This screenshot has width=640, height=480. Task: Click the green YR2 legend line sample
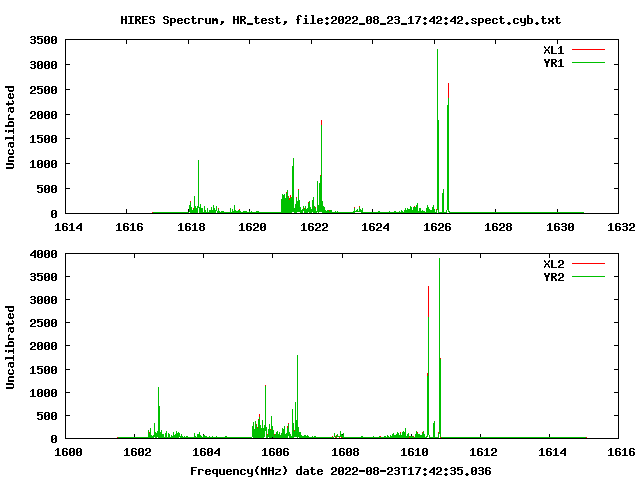[x=588, y=277]
